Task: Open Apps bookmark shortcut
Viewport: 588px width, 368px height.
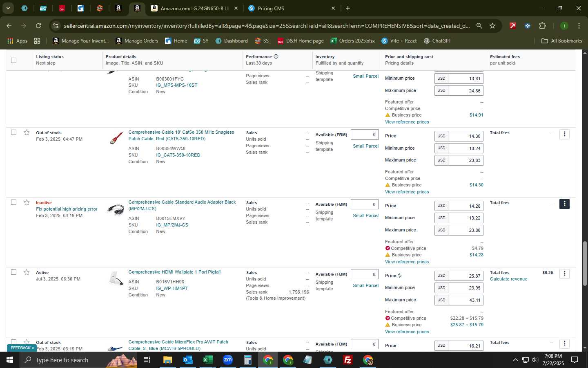Action: click(x=18, y=41)
